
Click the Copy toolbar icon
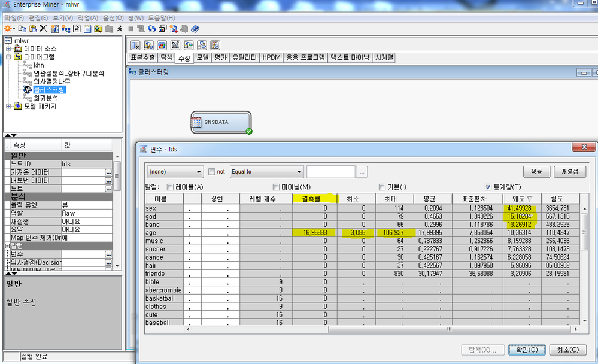[x=23, y=29]
